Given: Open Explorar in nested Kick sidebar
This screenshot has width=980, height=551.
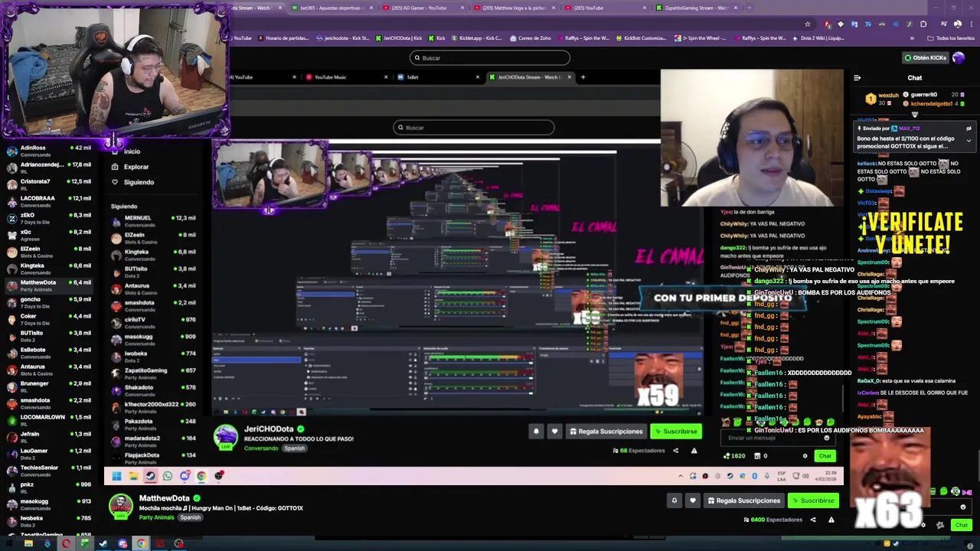Looking at the screenshot, I should click(131, 167).
